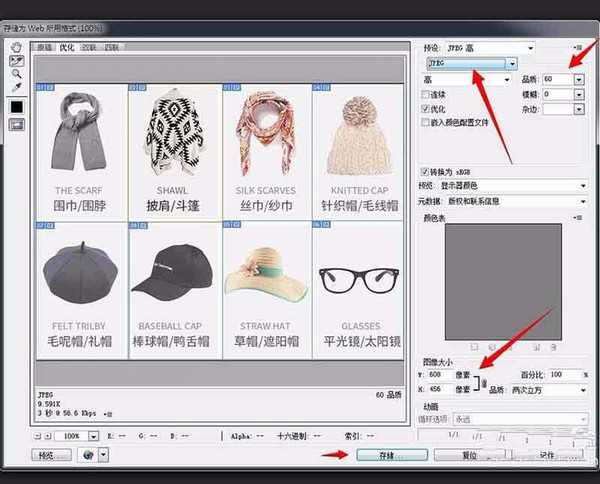The image size is (600, 484).
Task: Select the Zoom tool
Action: coord(16,73)
